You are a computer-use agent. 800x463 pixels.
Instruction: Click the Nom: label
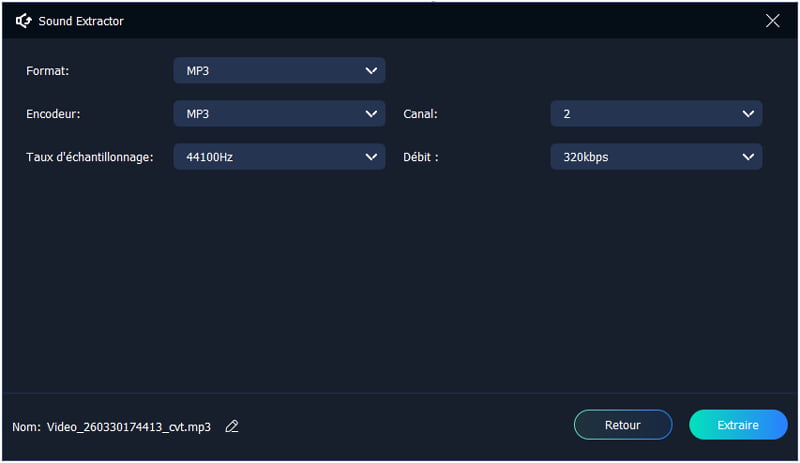26,427
